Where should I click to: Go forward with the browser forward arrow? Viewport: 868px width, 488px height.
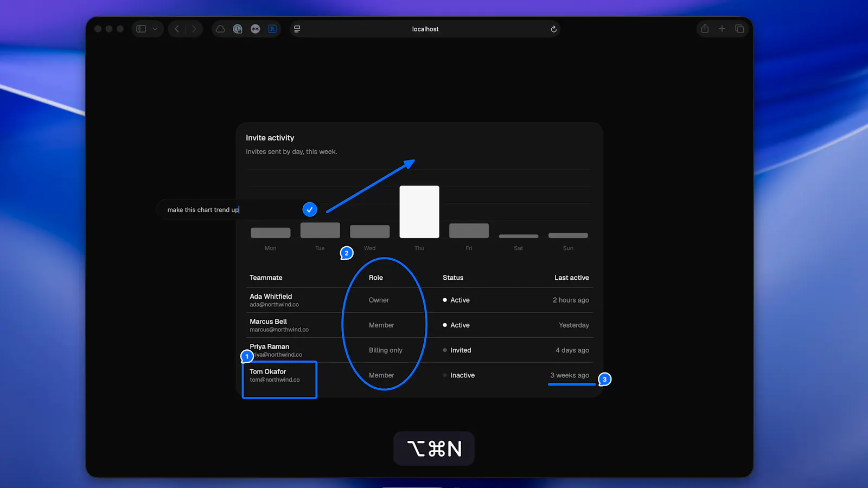pos(194,29)
